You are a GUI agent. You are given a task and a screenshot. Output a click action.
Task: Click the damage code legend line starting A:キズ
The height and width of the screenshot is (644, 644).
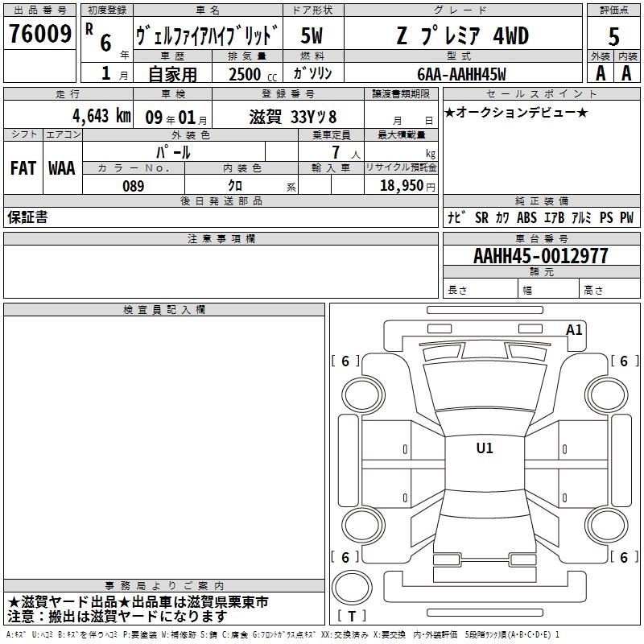pos(283,634)
